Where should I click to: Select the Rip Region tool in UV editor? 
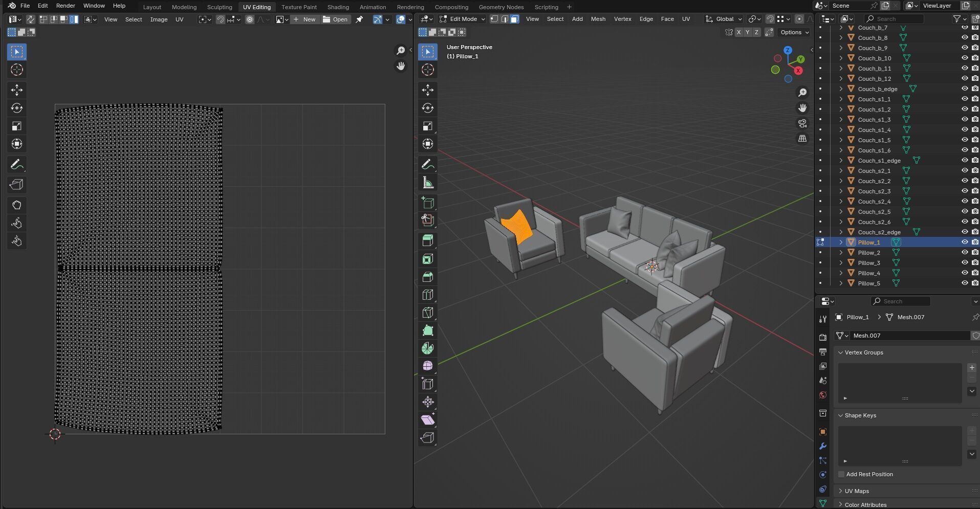coord(17,185)
